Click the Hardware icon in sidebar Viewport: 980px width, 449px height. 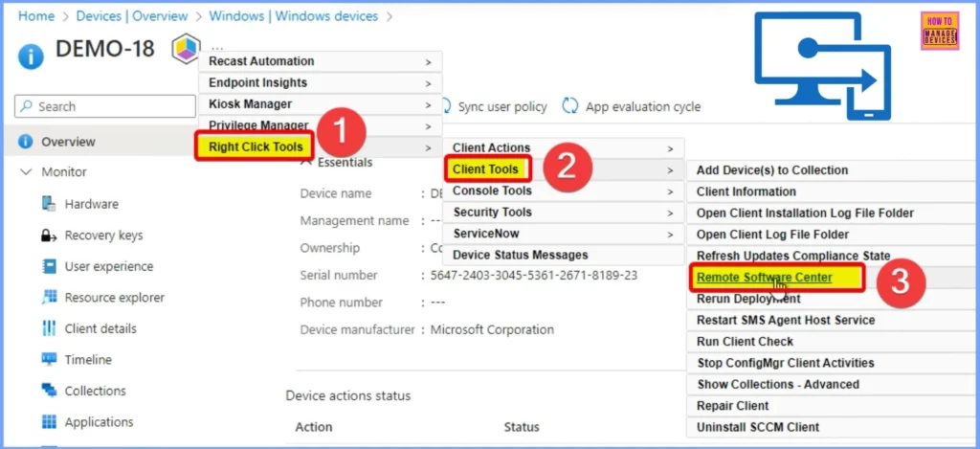tap(49, 204)
